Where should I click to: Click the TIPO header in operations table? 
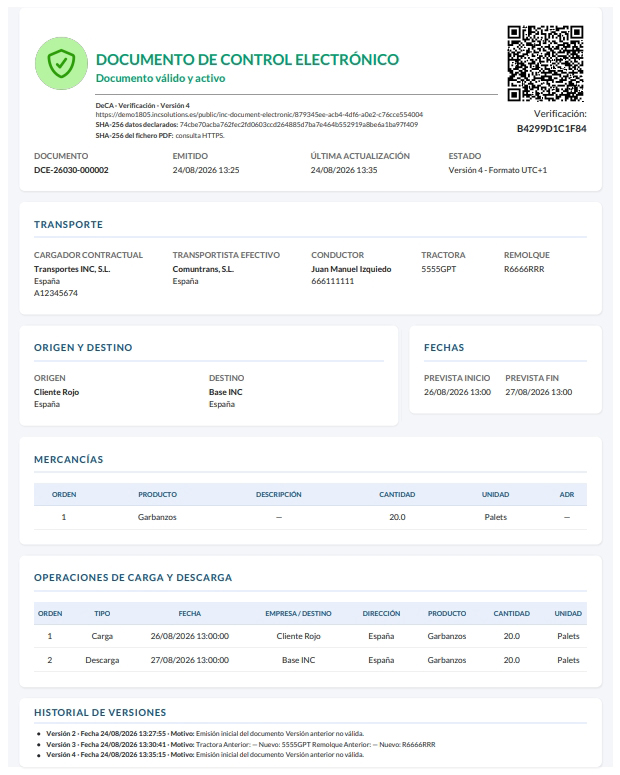click(x=102, y=613)
